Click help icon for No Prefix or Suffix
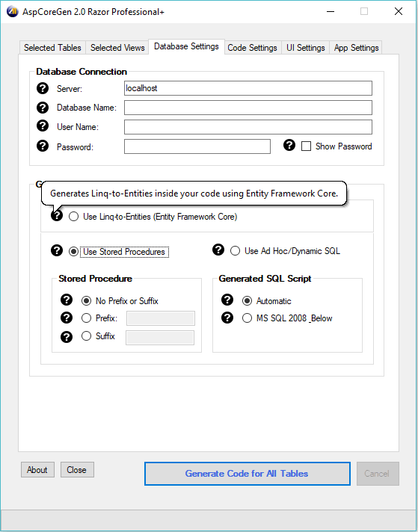The width and height of the screenshot is (418, 532). click(67, 300)
